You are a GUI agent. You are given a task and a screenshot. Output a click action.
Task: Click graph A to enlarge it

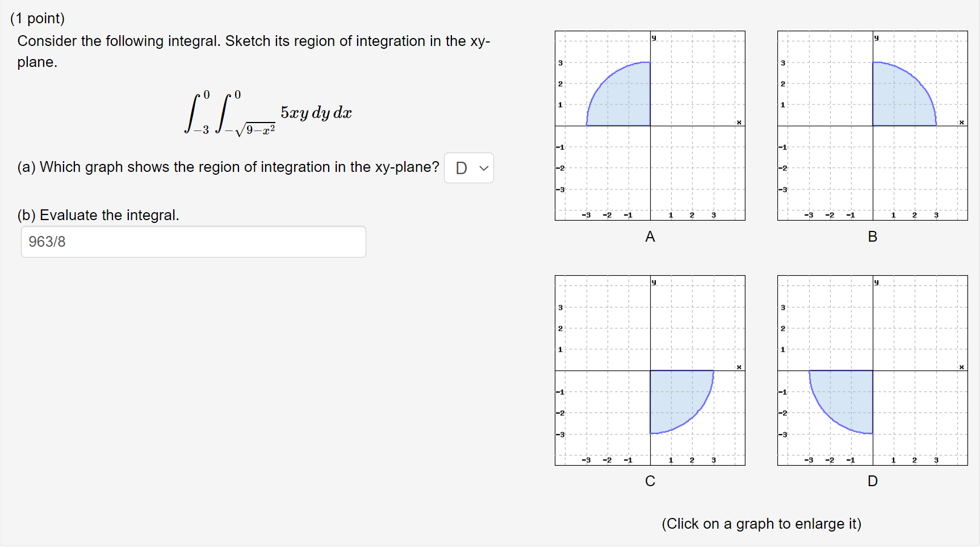click(x=650, y=125)
